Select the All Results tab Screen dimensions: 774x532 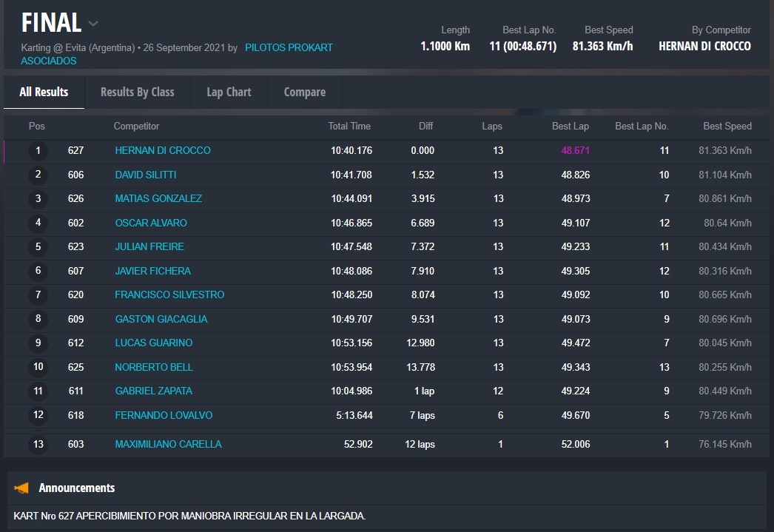pos(44,92)
